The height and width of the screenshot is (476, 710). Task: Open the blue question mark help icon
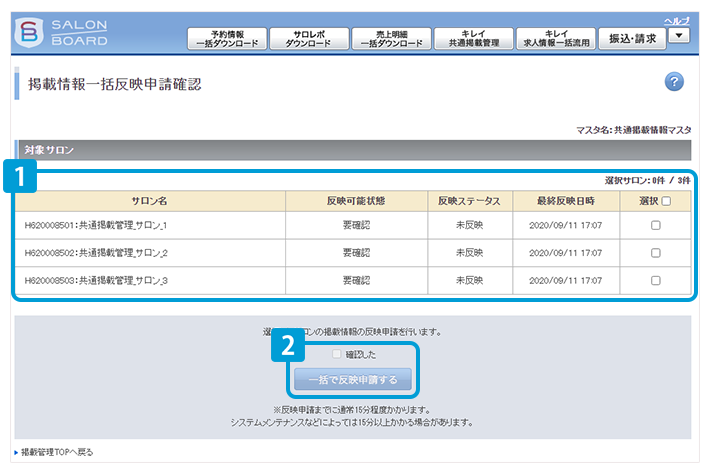point(674,82)
